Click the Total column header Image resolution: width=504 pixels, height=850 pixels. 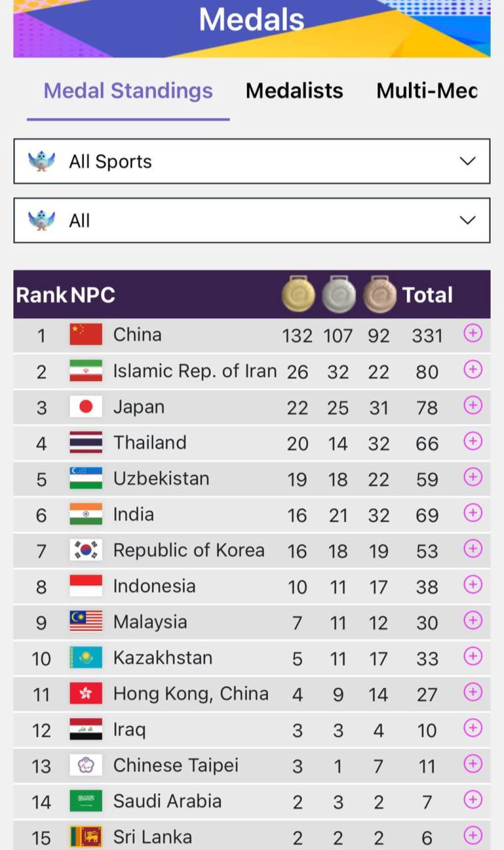(427, 295)
